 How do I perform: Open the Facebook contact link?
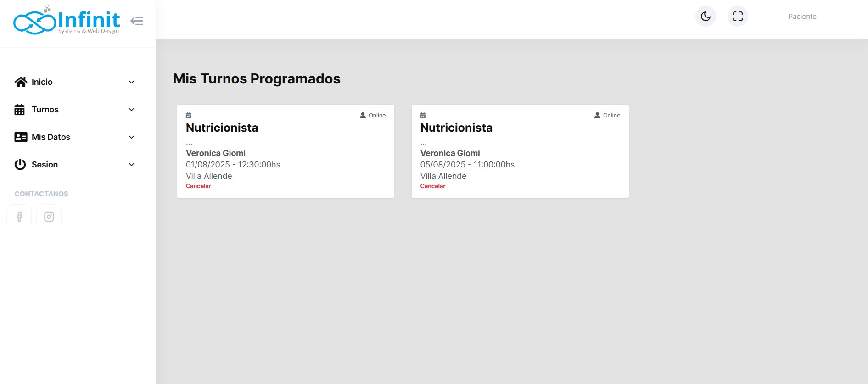click(19, 217)
